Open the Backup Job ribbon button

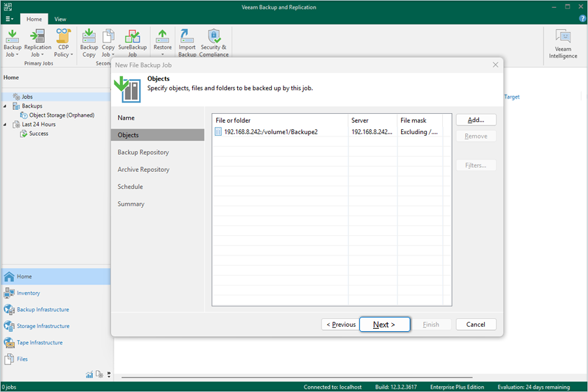[12, 43]
